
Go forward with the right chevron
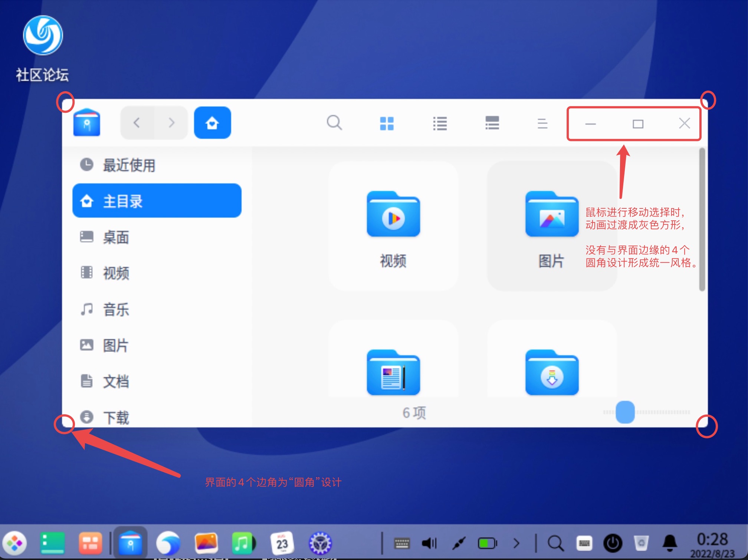171,123
